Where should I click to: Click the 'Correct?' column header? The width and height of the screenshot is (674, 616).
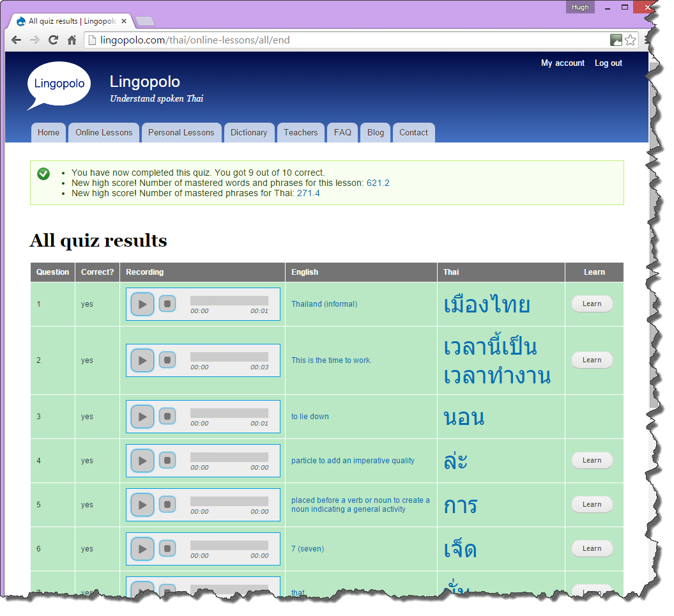point(97,272)
